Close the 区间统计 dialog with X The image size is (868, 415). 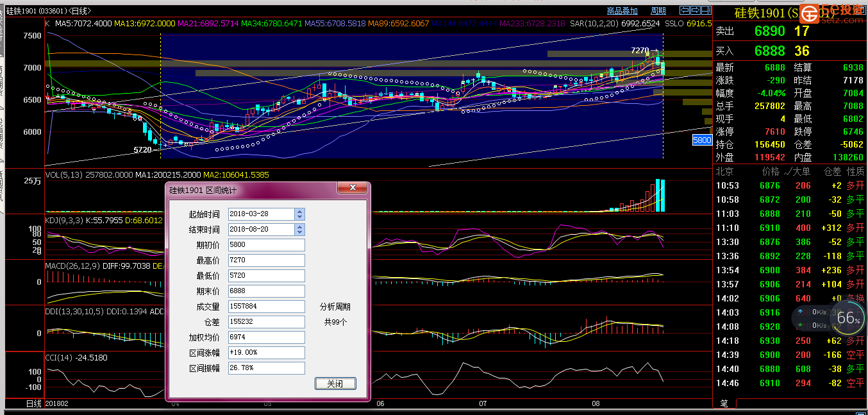coord(352,189)
